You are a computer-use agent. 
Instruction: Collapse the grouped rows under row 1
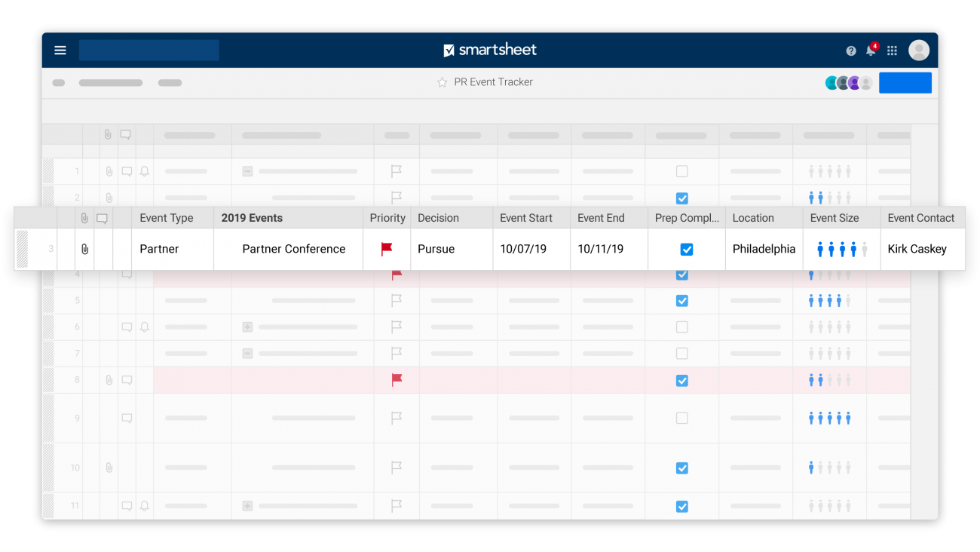click(x=247, y=171)
